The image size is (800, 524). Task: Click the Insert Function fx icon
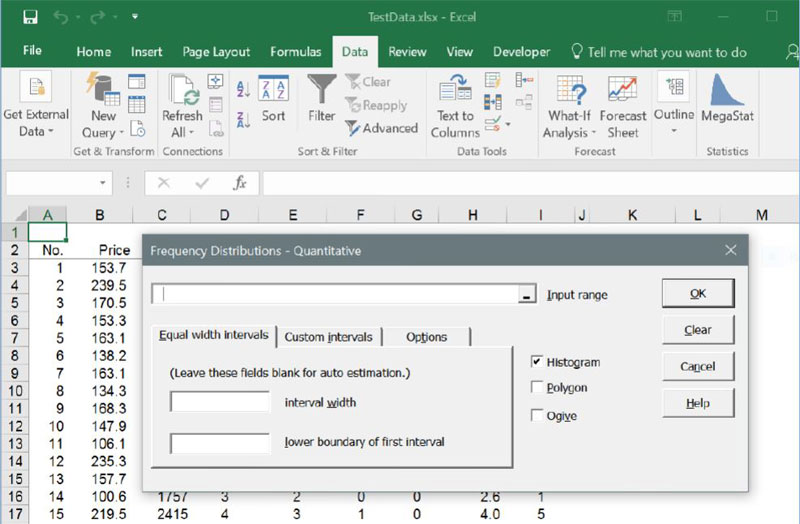(240, 183)
